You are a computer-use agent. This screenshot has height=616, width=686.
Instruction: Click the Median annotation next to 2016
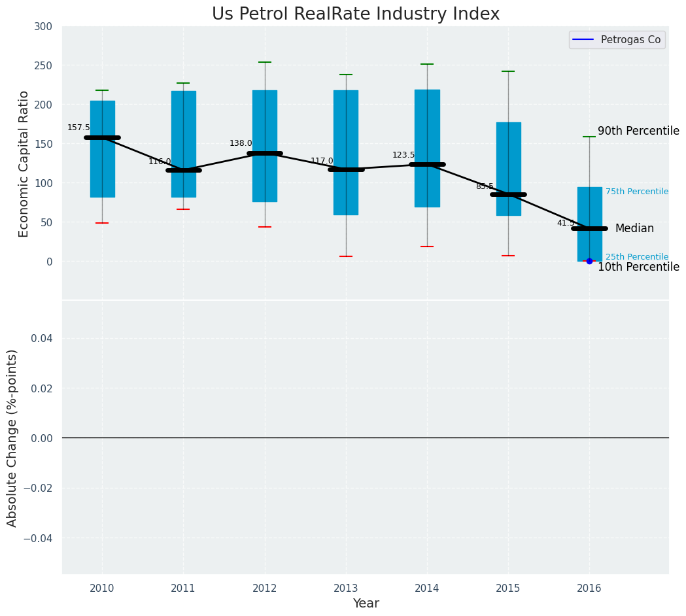pos(634,228)
